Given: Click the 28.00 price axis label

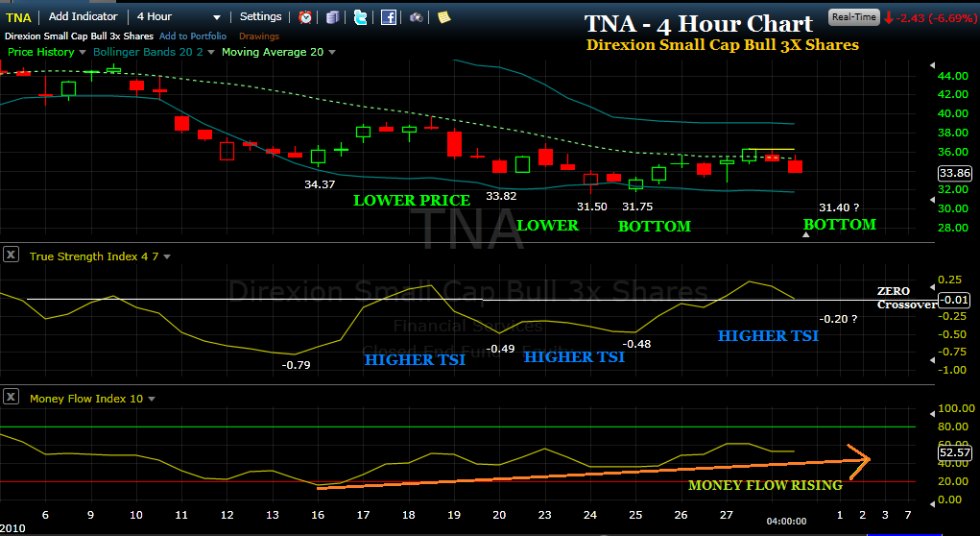Looking at the screenshot, I should (x=953, y=228).
